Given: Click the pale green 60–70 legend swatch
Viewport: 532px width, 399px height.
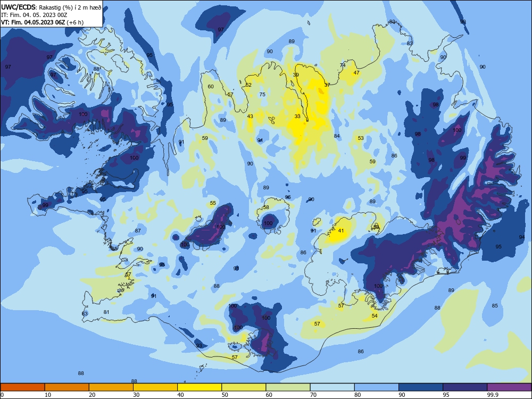Looking at the screenshot, I should (288, 387).
